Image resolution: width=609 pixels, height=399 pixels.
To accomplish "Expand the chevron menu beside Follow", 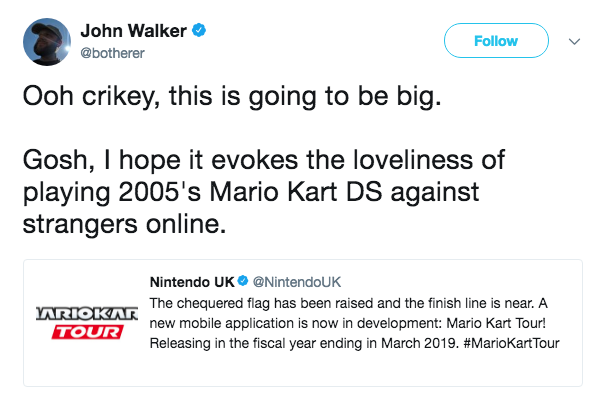I will 574,41.
